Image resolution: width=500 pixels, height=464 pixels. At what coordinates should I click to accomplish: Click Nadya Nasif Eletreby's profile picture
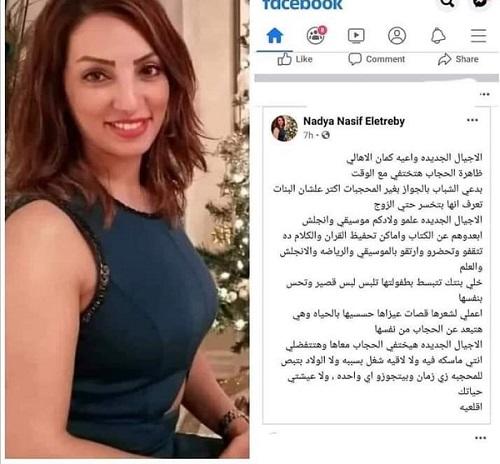tap(284, 128)
